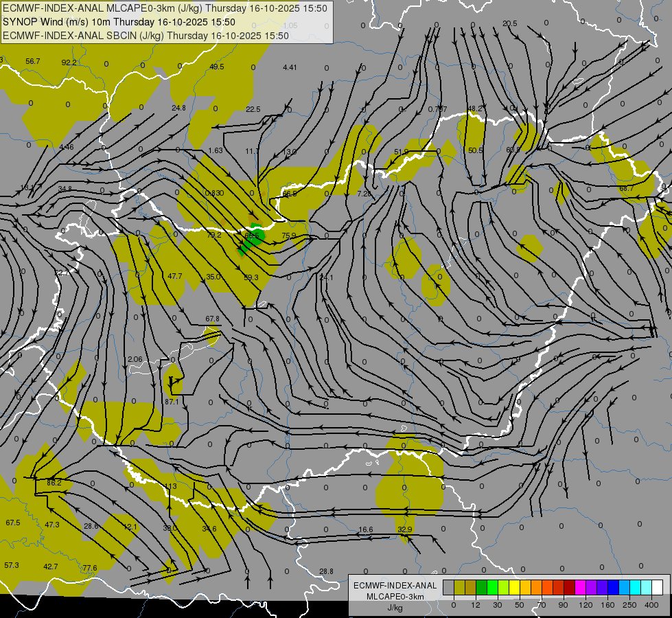
Task: Click the map value 86.2
Action: click(54, 483)
